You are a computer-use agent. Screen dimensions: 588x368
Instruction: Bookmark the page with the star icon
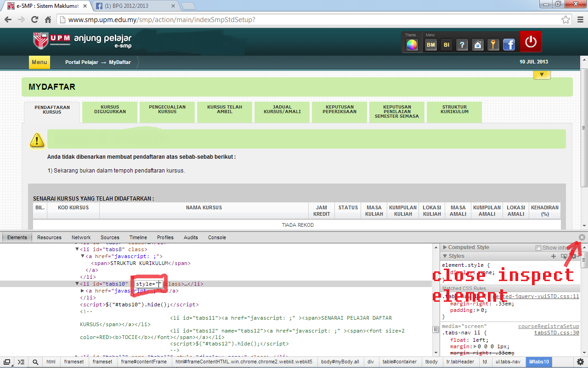(565, 20)
